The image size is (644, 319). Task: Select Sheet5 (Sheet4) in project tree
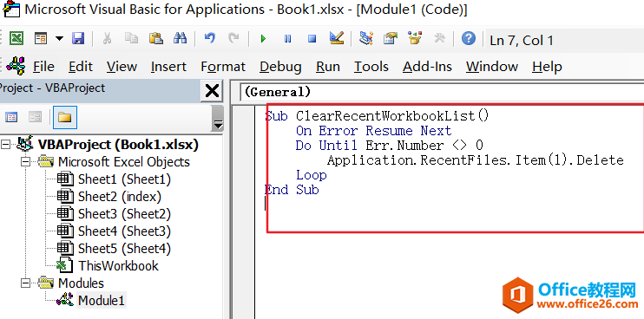(x=124, y=249)
